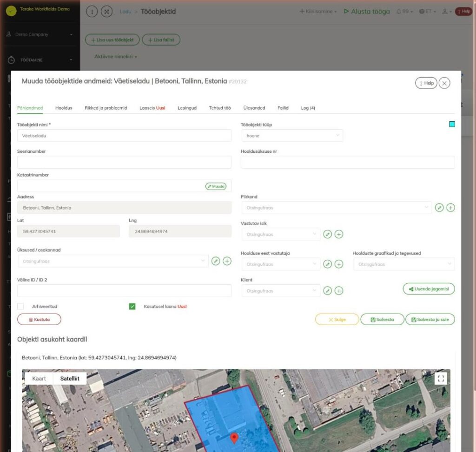Open the Hoolduste graafikud ja tegevused dropdown

coord(404,264)
